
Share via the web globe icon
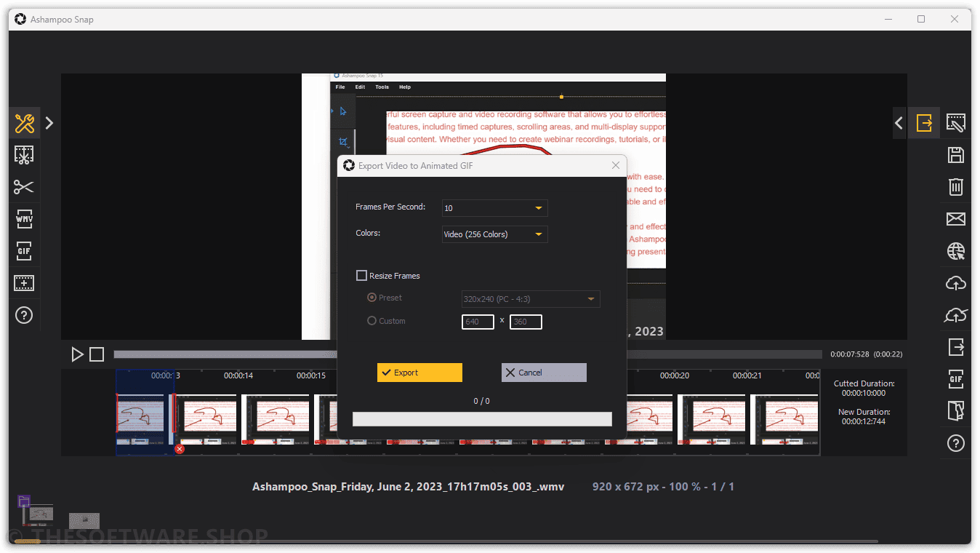click(956, 251)
